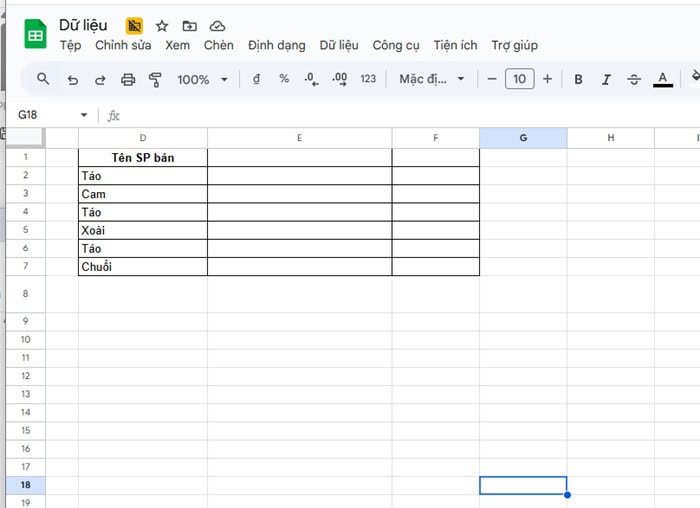Image resolution: width=700 pixels, height=508 pixels.
Task: Toggle strikethrough formatting
Action: pyautogui.click(x=634, y=79)
